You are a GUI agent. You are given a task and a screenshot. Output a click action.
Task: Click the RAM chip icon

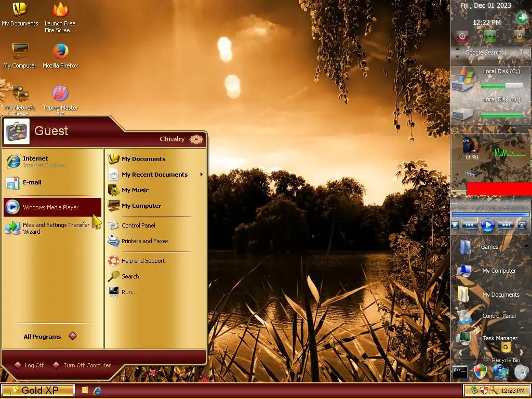[473, 173]
